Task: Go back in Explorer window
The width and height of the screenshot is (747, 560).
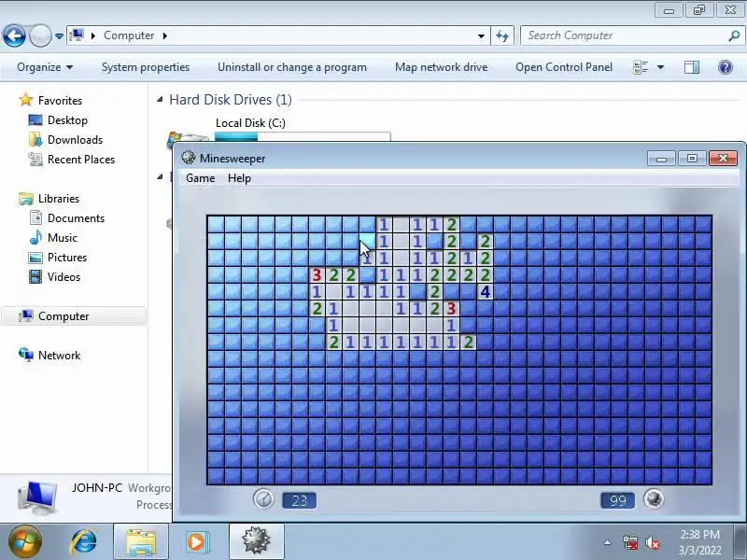Action: (14, 35)
